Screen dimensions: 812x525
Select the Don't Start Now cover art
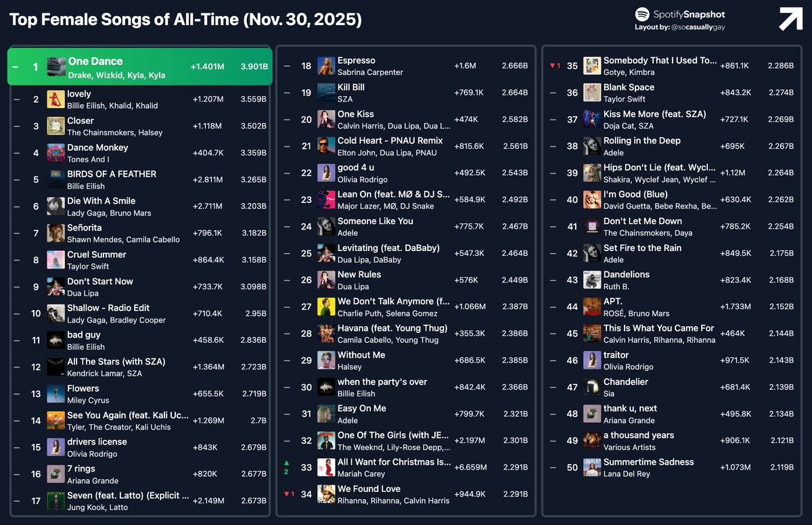click(56, 286)
